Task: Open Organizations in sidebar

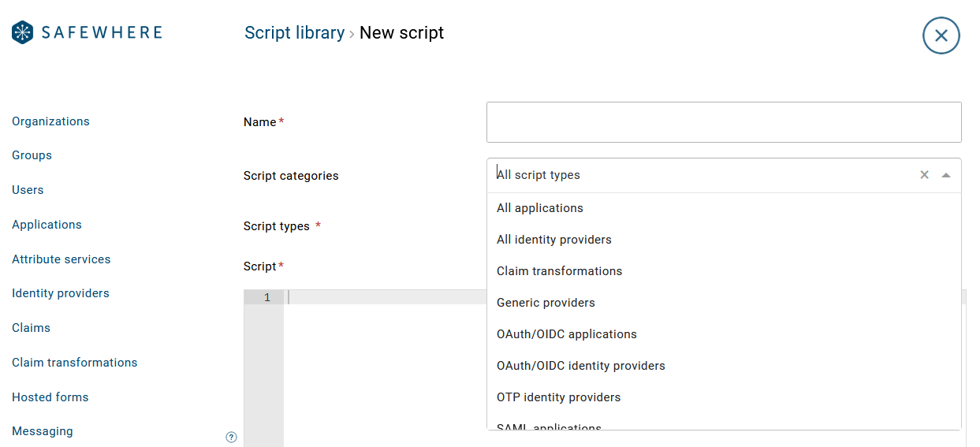Action: pos(50,121)
